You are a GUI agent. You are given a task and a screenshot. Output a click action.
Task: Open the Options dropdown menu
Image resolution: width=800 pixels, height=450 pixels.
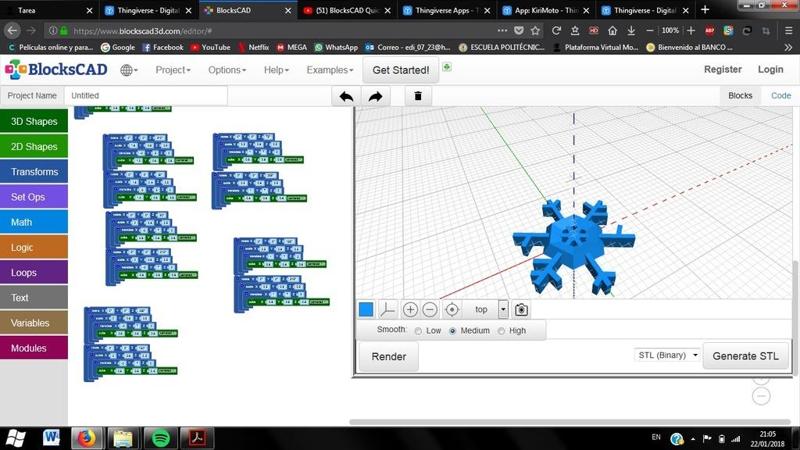pos(227,70)
